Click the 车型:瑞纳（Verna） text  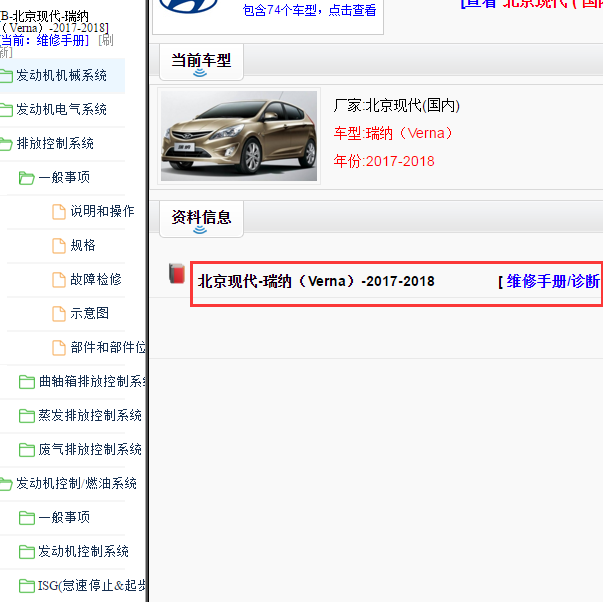(393, 133)
